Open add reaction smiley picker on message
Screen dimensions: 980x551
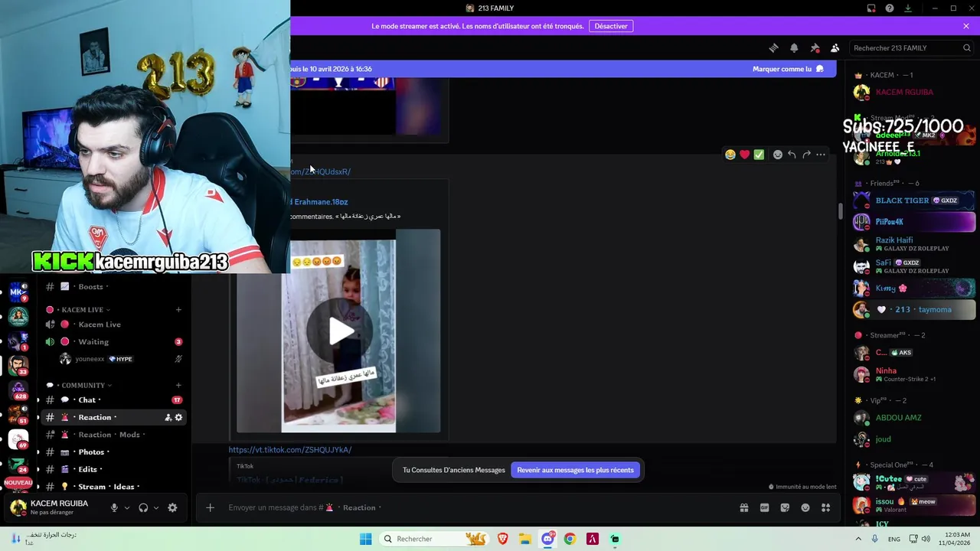(x=778, y=155)
